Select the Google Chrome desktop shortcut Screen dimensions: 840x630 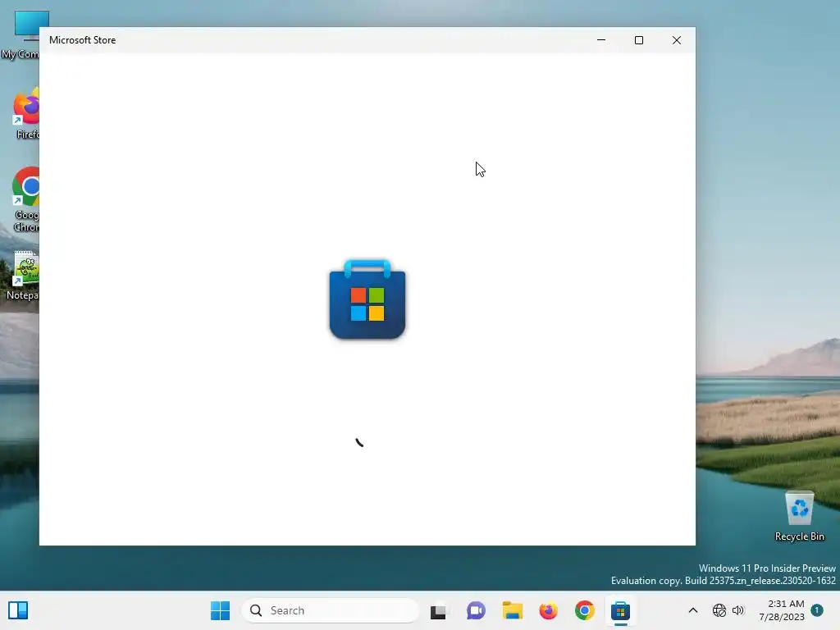(x=24, y=200)
